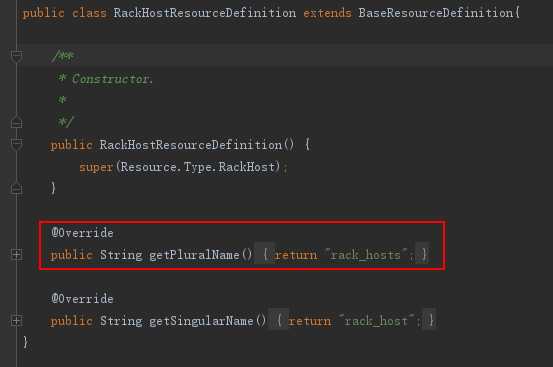Screen dimensions: 553x367
Task: Click the class keyword in the declaration
Action: (89, 13)
